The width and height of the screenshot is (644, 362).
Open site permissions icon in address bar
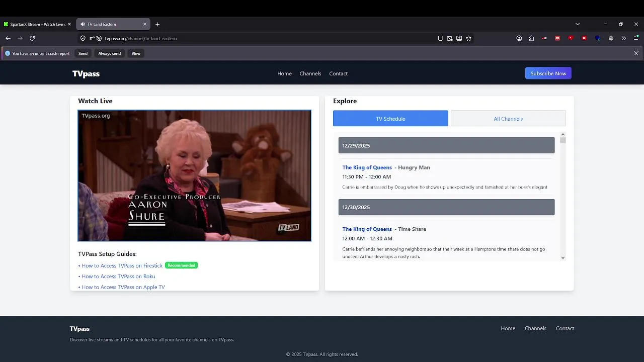tap(92, 38)
